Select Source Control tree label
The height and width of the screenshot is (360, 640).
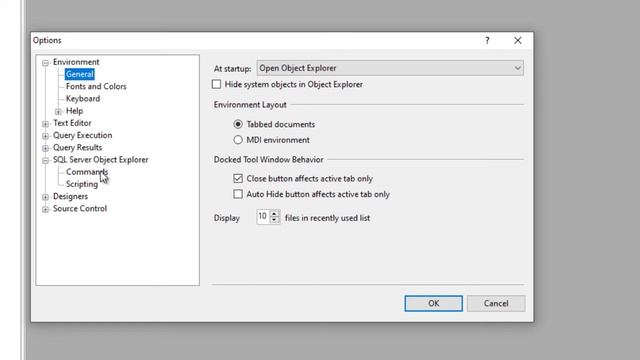pos(80,209)
